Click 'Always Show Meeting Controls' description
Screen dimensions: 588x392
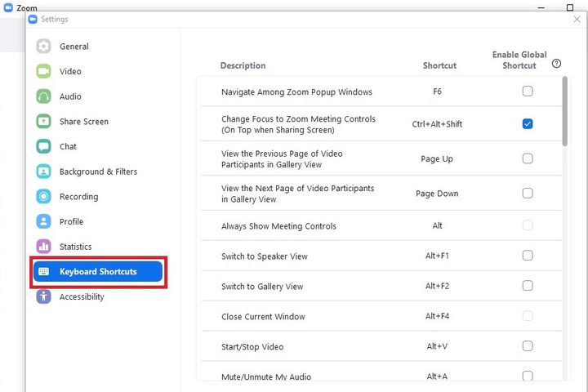pos(278,226)
